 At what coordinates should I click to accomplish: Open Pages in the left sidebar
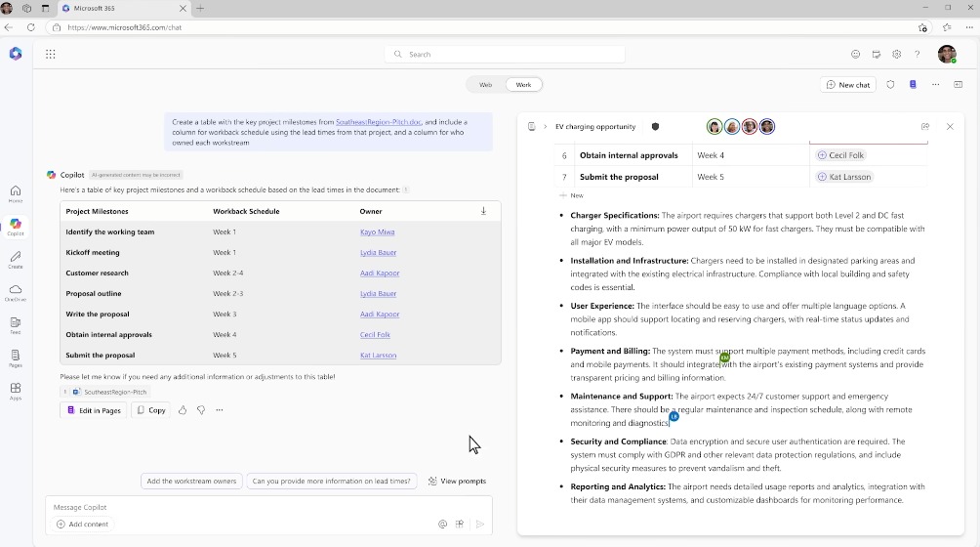16,358
